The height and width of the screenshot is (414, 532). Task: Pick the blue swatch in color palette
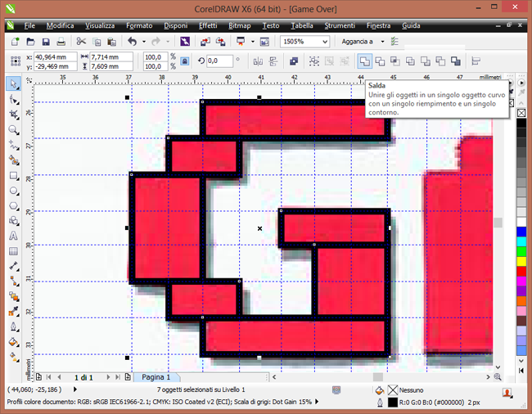click(521, 232)
